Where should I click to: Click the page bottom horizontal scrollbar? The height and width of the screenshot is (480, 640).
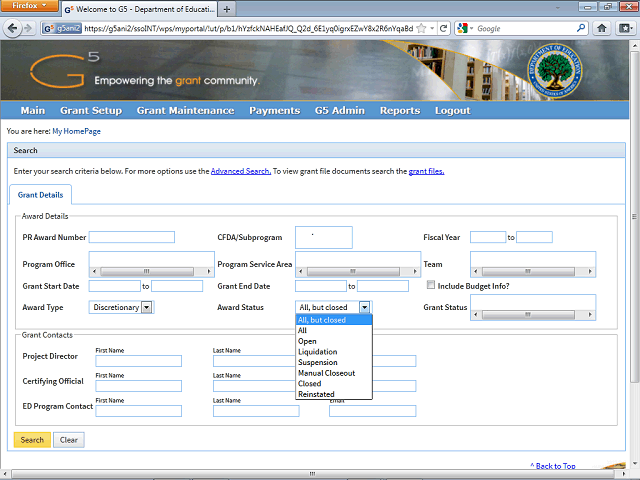click(x=312, y=473)
